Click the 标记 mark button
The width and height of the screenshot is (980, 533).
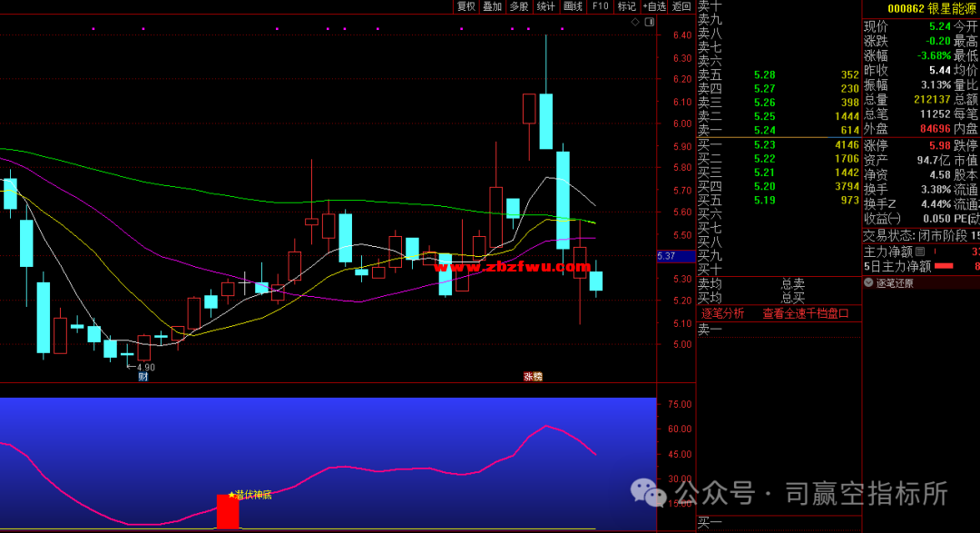(x=626, y=6)
